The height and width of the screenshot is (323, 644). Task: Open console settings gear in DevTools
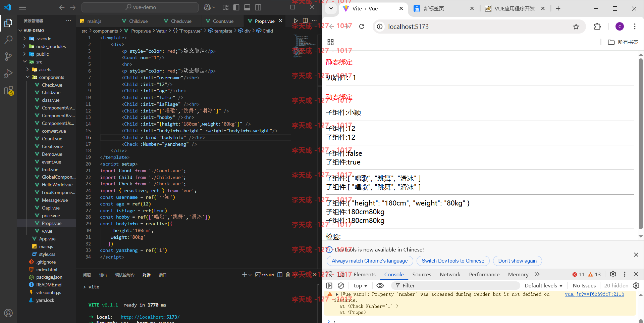[x=636, y=285]
